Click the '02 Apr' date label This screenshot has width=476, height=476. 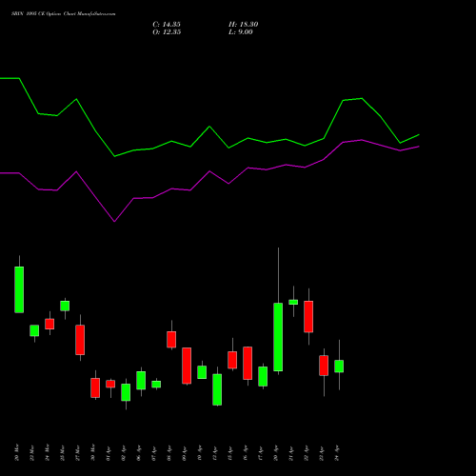[124, 452]
